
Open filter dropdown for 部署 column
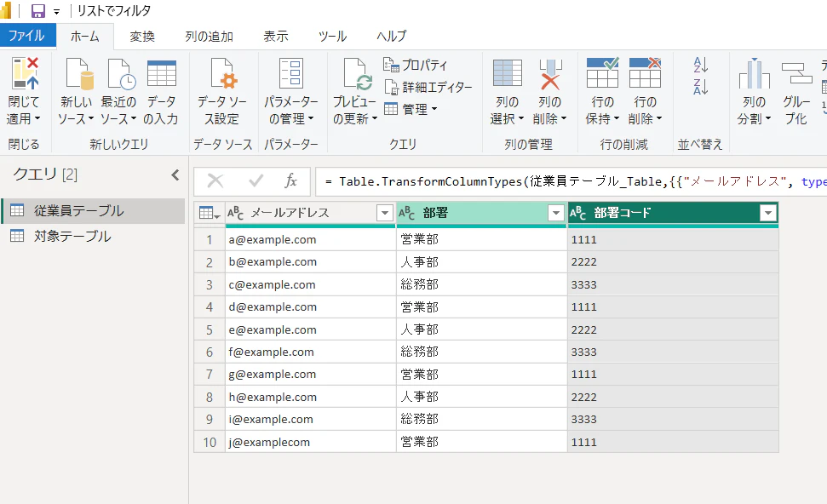[556, 213]
